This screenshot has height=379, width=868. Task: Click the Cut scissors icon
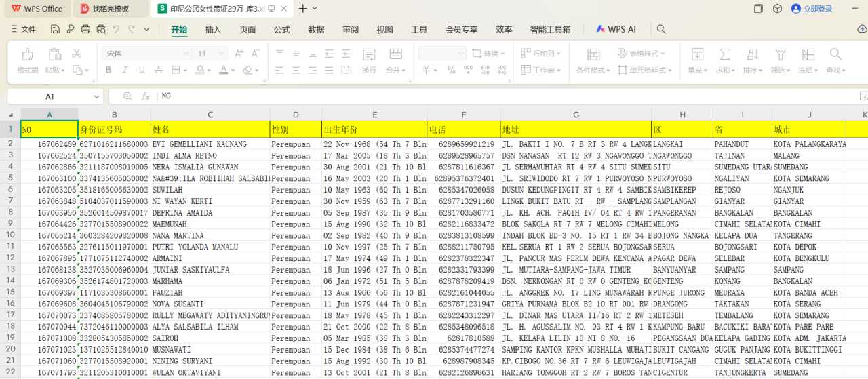(x=77, y=53)
